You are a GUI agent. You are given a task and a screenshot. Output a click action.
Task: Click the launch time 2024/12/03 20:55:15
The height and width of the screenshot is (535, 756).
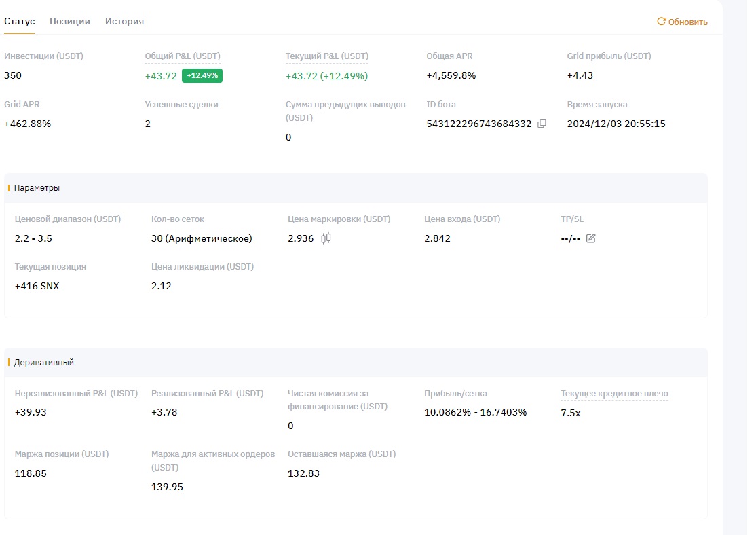click(616, 124)
